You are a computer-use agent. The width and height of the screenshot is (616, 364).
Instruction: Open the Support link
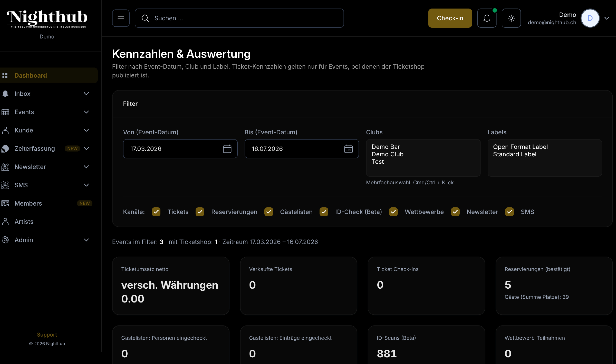[x=47, y=335]
